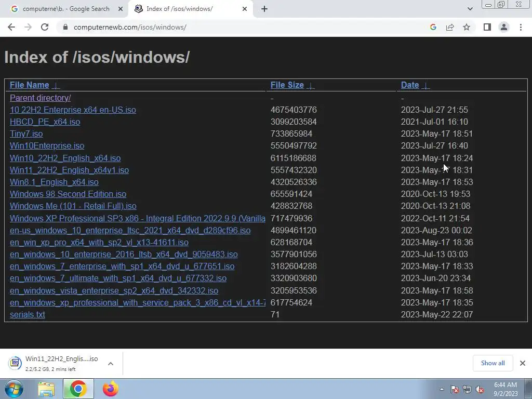Viewport: 532px width, 399px height.
Task: Expand download item options chevron
Action: tap(111, 363)
